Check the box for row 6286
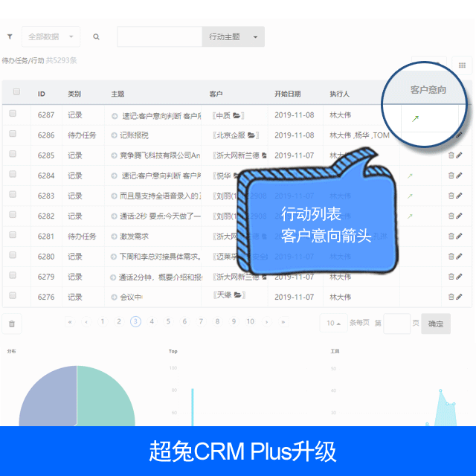 click(x=13, y=134)
